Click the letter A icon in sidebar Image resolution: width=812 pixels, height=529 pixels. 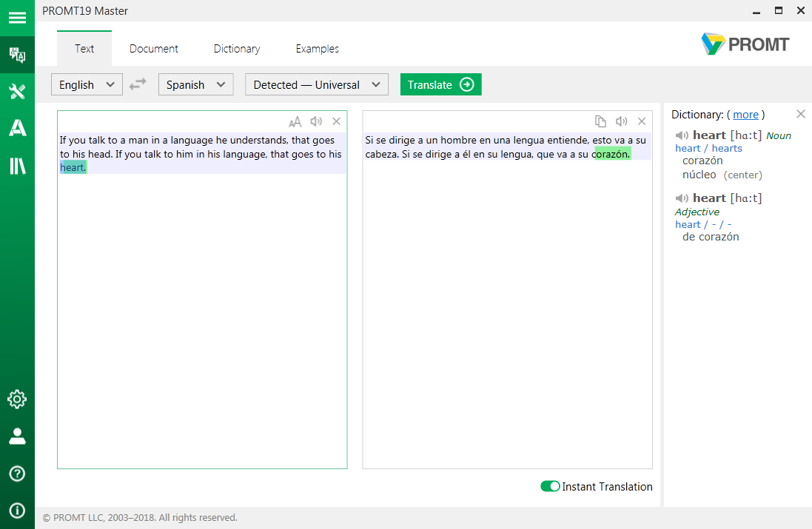[17, 128]
